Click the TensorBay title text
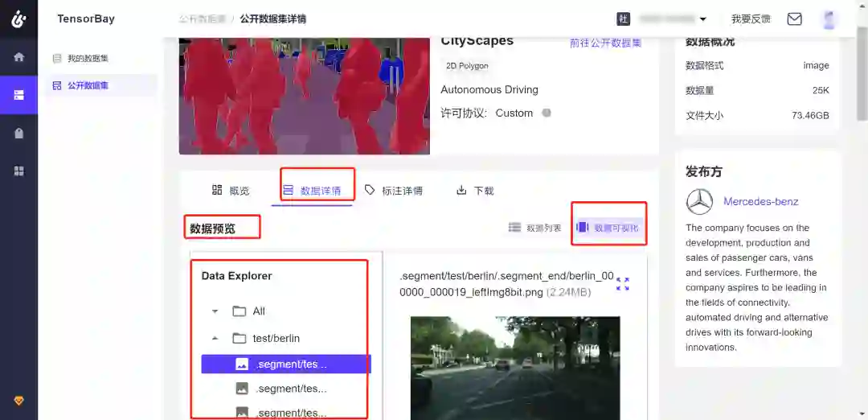 pos(86,19)
